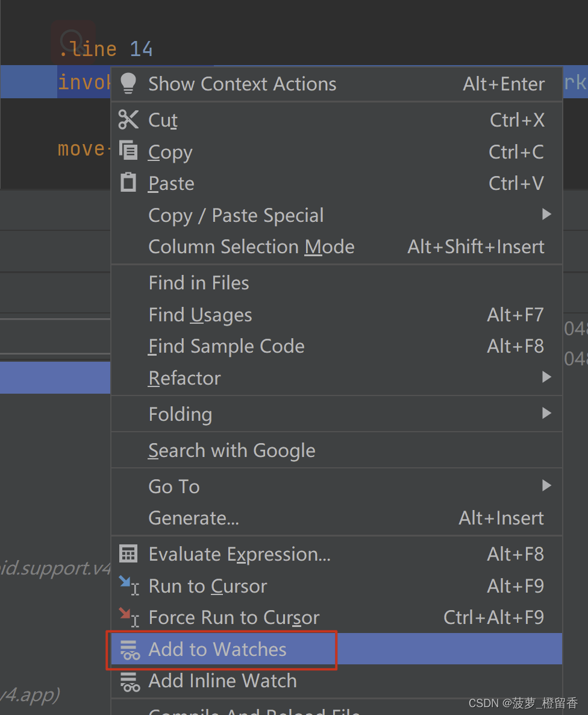Image resolution: width=588 pixels, height=715 pixels.
Task: Click the scissors Cut icon
Action: [x=128, y=120]
